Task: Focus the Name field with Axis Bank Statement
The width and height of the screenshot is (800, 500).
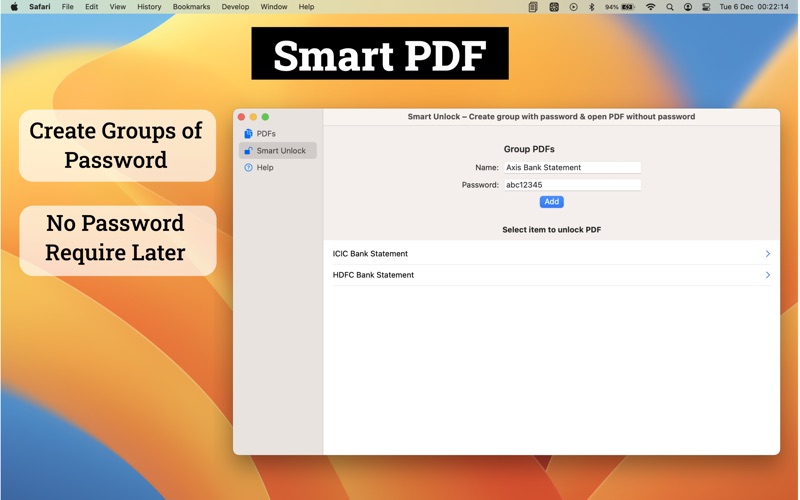Action: click(x=572, y=167)
